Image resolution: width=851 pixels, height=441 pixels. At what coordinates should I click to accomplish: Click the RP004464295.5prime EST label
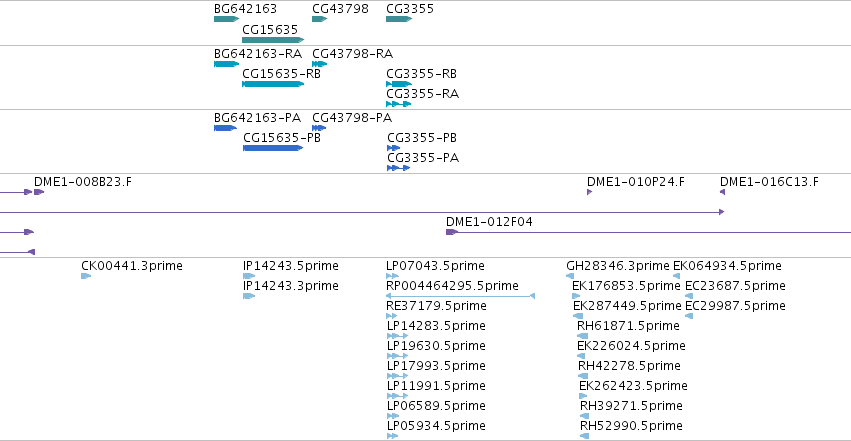pyautogui.click(x=452, y=286)
